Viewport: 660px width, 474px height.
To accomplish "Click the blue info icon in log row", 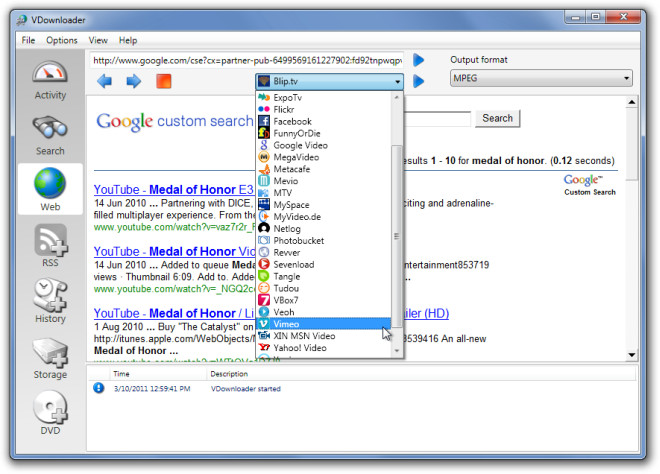I will point(99,388).
